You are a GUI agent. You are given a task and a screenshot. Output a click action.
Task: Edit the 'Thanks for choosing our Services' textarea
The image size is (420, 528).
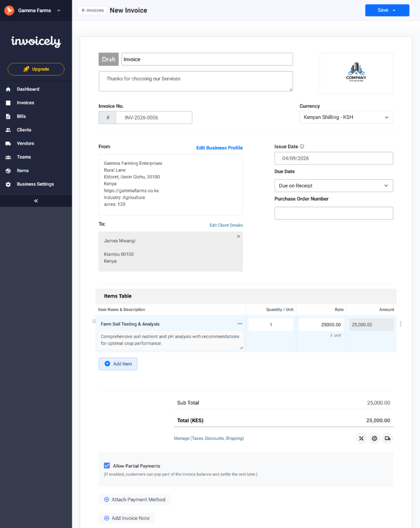pyautogui.click(x=196, y=81)
